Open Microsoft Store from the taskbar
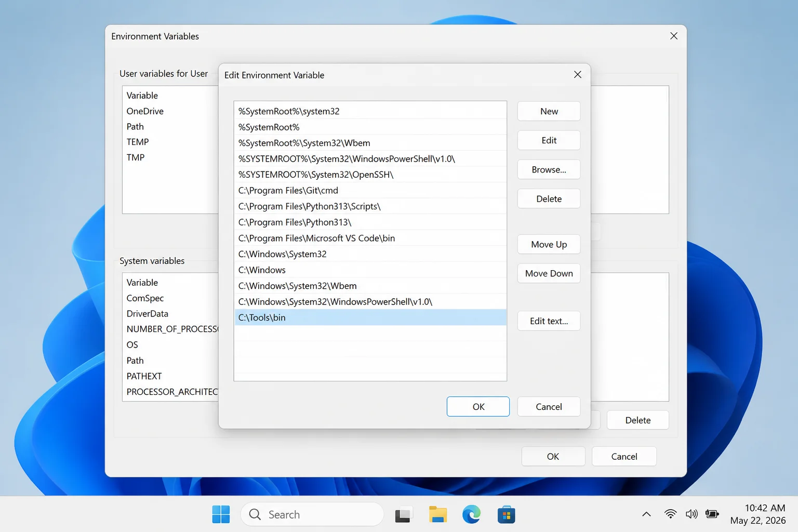Viewport: 798px width, 532px height. click(x=506, y=514)
